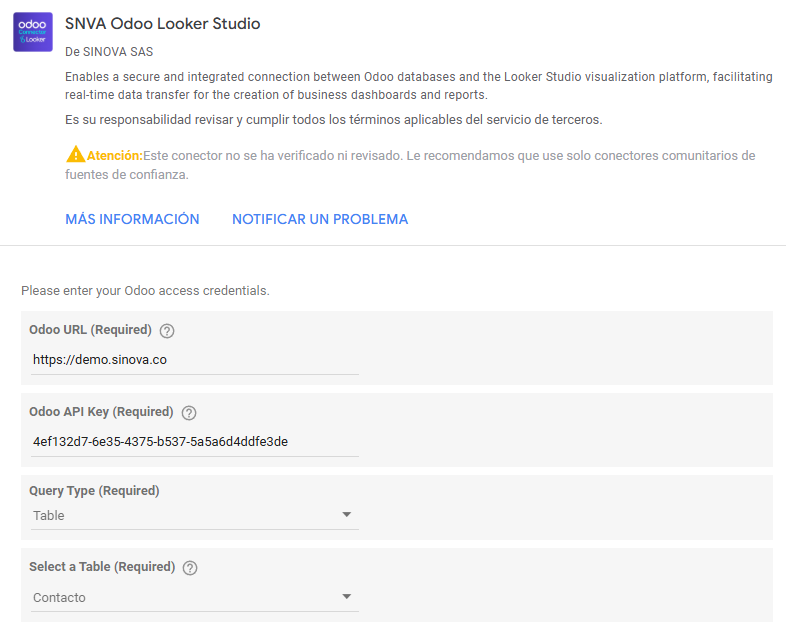Click the SNVA Odoo Looker Studio title
Screen dimensions: 786x627
click(x=162, y=24)
